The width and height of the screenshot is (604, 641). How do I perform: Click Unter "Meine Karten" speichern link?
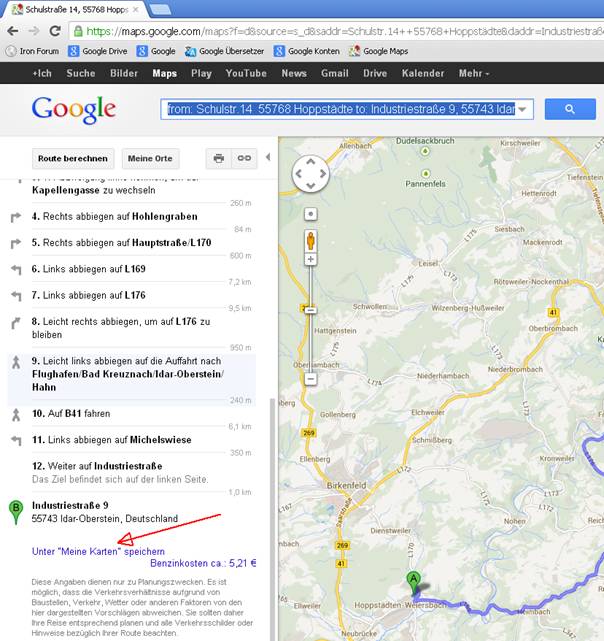(98, 551)
